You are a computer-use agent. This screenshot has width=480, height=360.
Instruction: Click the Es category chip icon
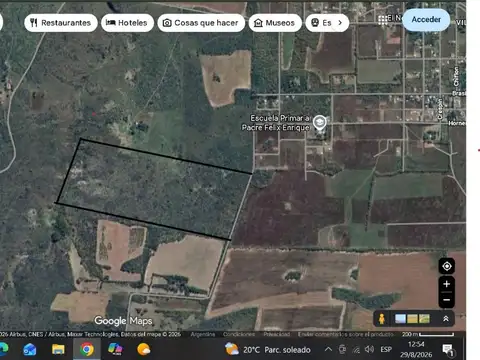click(x=315, y=23)
